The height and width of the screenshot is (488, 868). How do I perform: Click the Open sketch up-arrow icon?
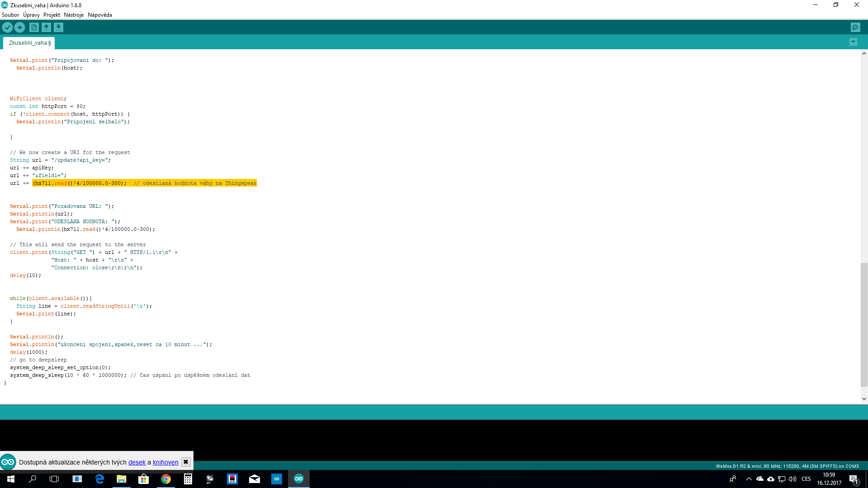(46, 28)
